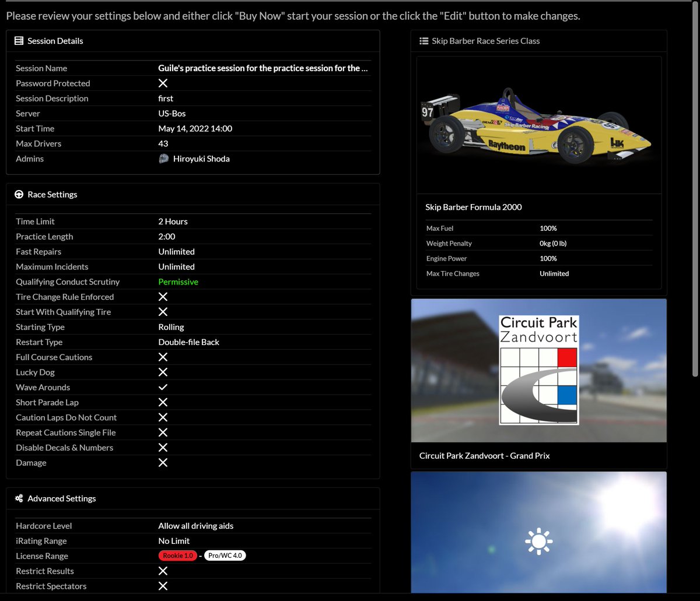Click the Engine Power 100% value
Screen dimensions: 700x601
(x=548, y=259)
